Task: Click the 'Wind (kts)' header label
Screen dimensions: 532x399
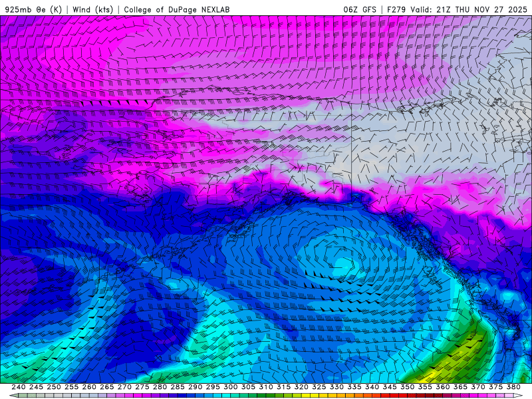Action: pyautogui.click(x=93, y=9)
